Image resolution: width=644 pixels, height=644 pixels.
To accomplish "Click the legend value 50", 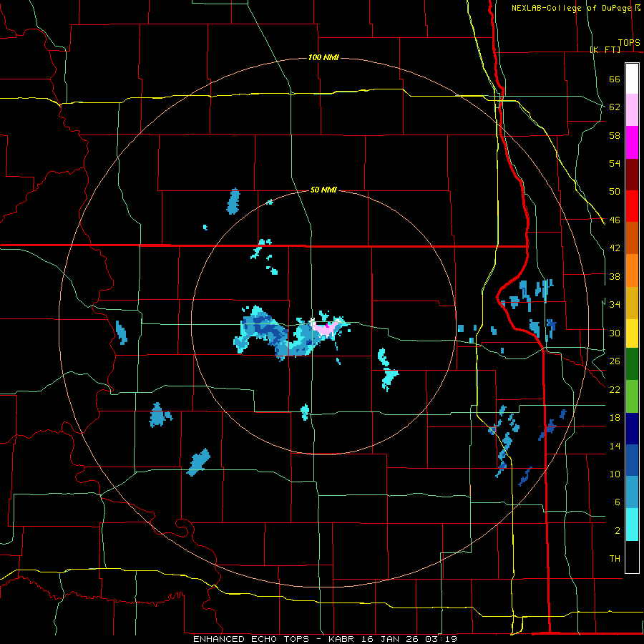I will coord(615,191).
